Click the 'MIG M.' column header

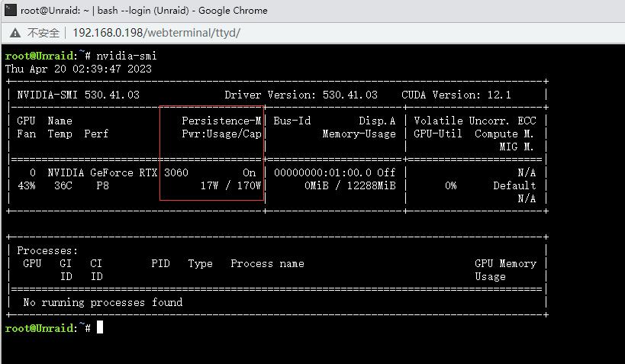click(517, 147)
